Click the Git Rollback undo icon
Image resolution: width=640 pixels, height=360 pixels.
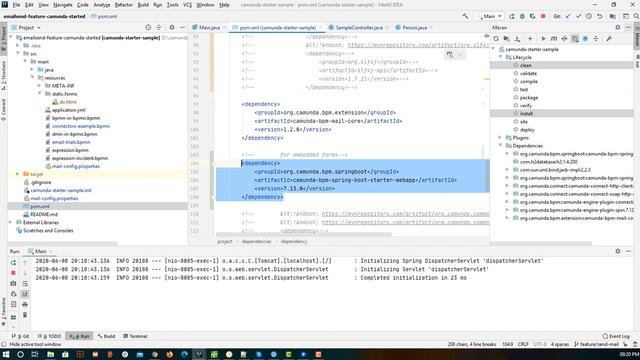[600, 16]
